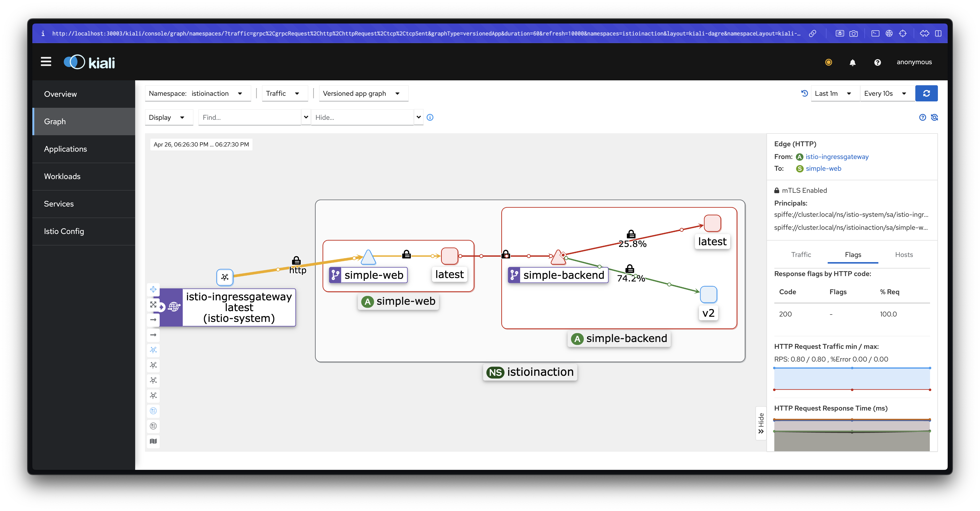The height and width of the screenshot is (511, 980).
Task: Open the Traffic dropdown
Action: click(285, 93)
